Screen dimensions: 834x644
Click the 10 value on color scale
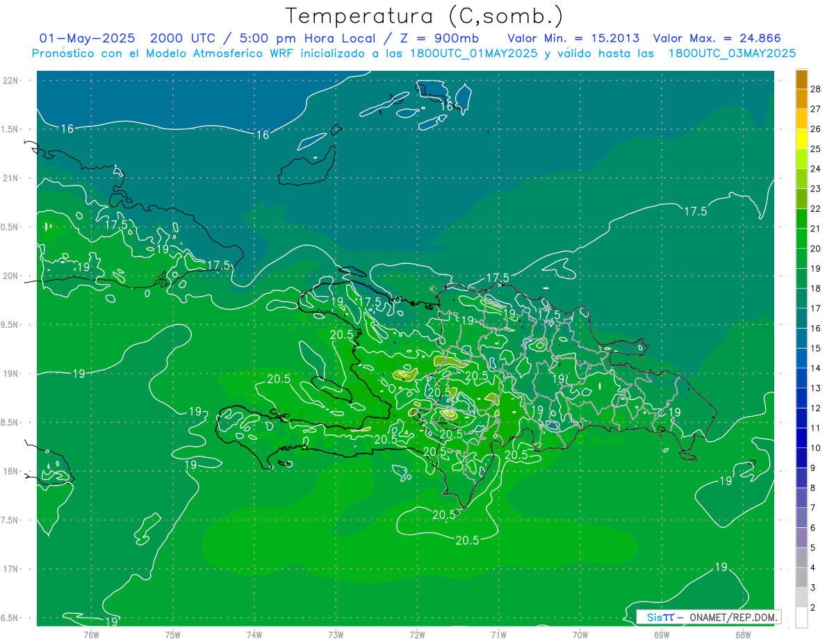[816, 447]
